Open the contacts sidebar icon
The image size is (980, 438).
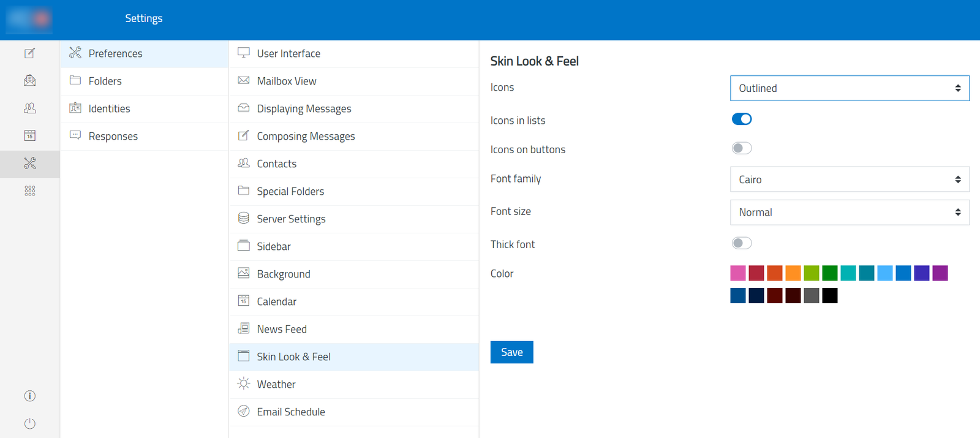pos(29,108)
